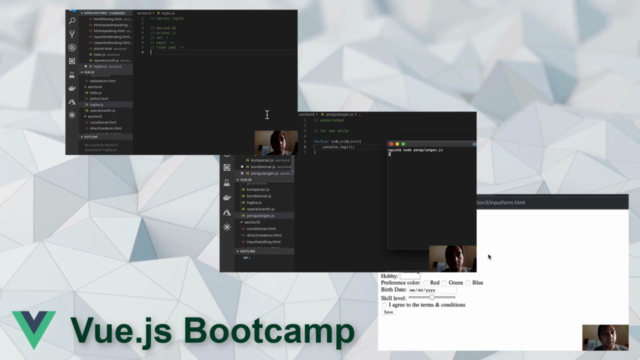Adjust the Skill level slider
The width and height of the screenshot is (640, 360).
click(432, 298)
